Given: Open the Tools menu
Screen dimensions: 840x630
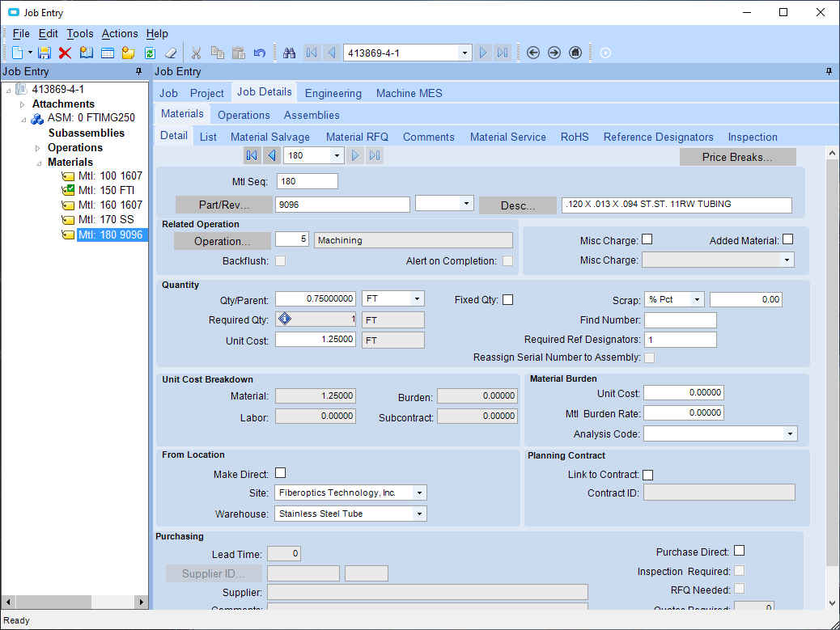Looking at the screenshot, I should [80, 33].
